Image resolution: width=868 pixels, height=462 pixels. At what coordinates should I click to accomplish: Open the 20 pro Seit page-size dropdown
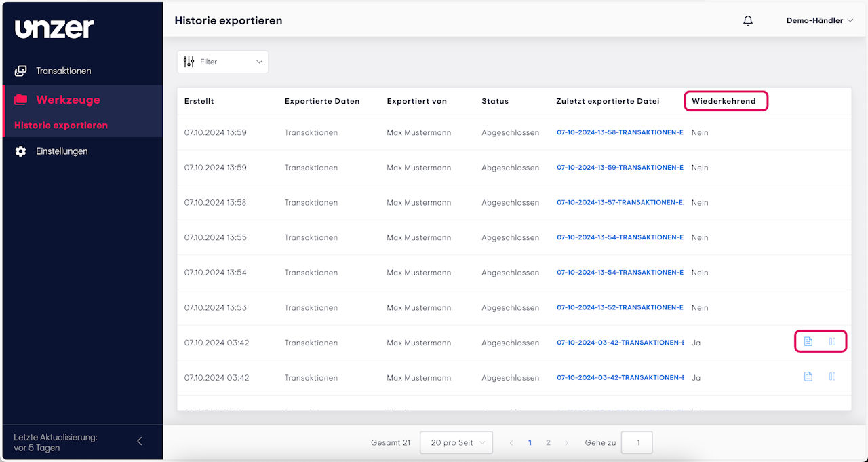coord(456,443)
